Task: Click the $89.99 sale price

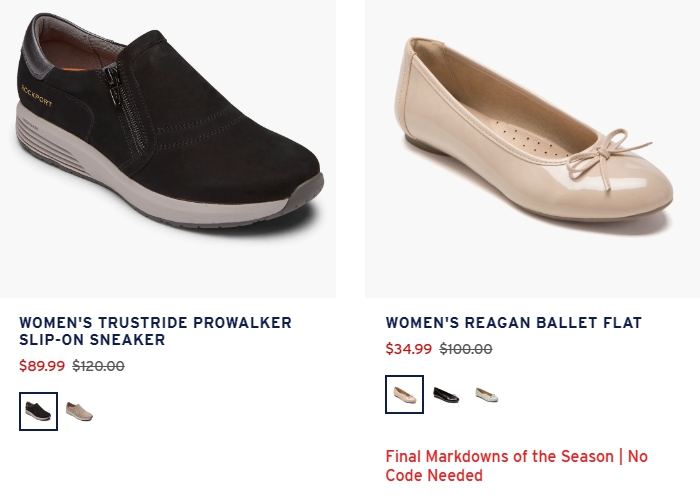Action: tap(42, 366)
